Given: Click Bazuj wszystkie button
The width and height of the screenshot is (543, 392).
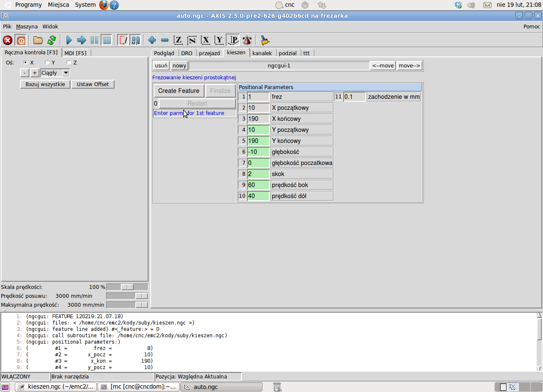Looking at the screenshot, I should 45,84.
